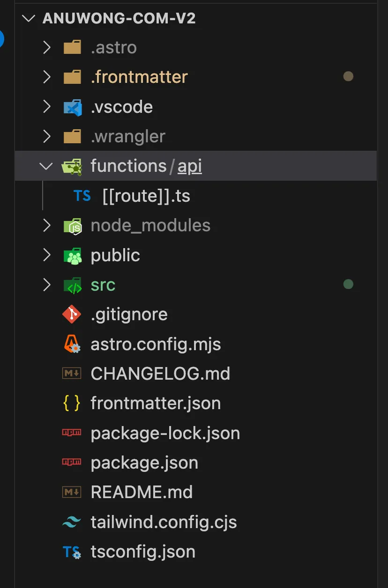
Task: Click the src code folder icon
Action: point(73,285)
